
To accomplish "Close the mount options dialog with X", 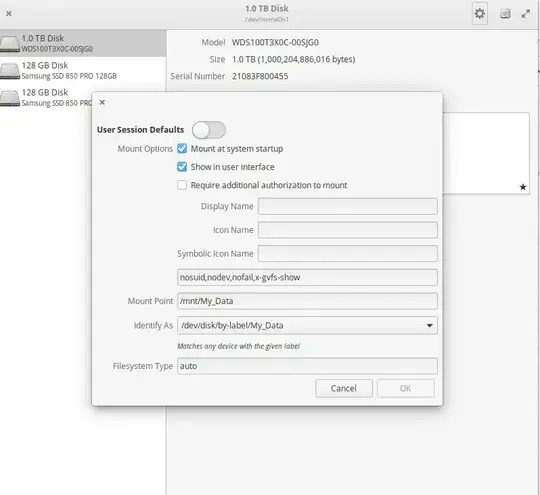I will click(x=102, y=102).
